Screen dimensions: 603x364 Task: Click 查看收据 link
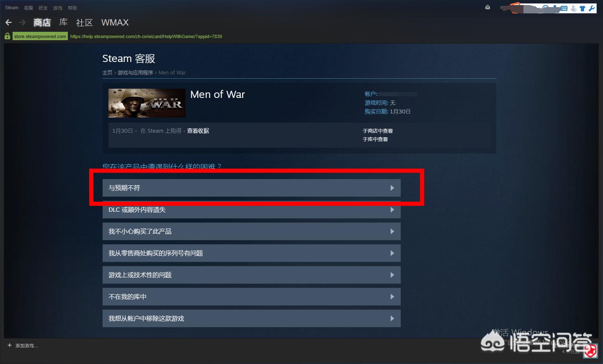coord(198,131)
